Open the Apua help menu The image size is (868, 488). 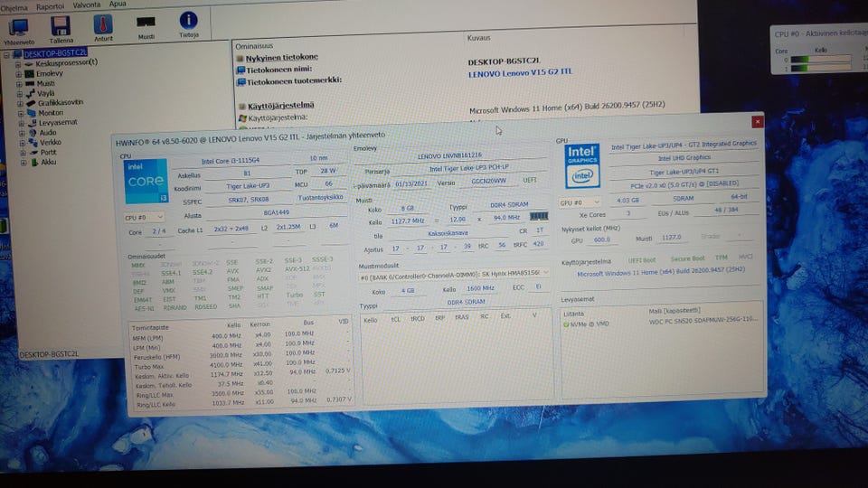(117, 4)
